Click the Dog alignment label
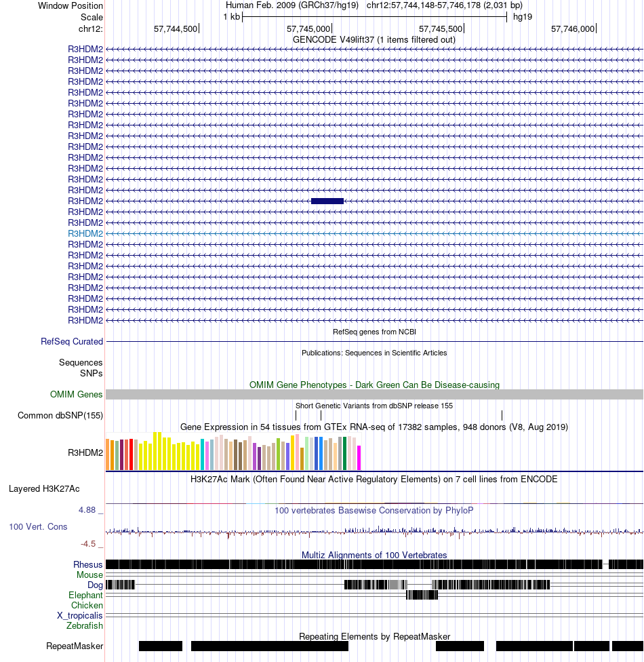Image resolution: width=644 pixels, height=662 pixels. [95, 585]
